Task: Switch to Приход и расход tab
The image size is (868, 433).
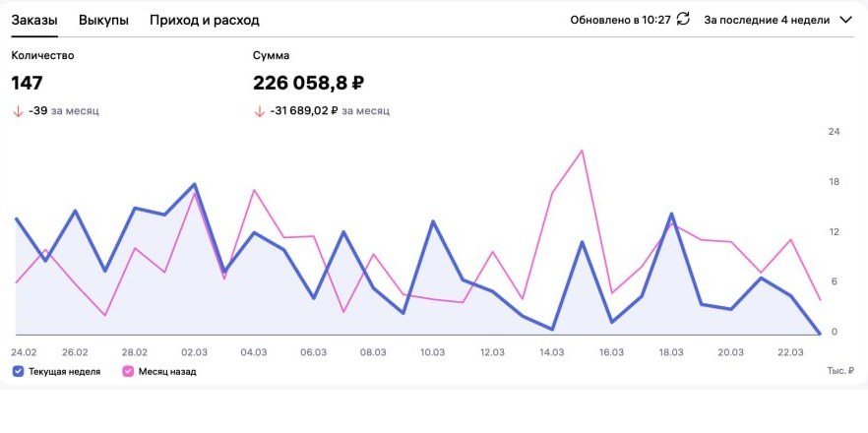Action: pos(205,21)
